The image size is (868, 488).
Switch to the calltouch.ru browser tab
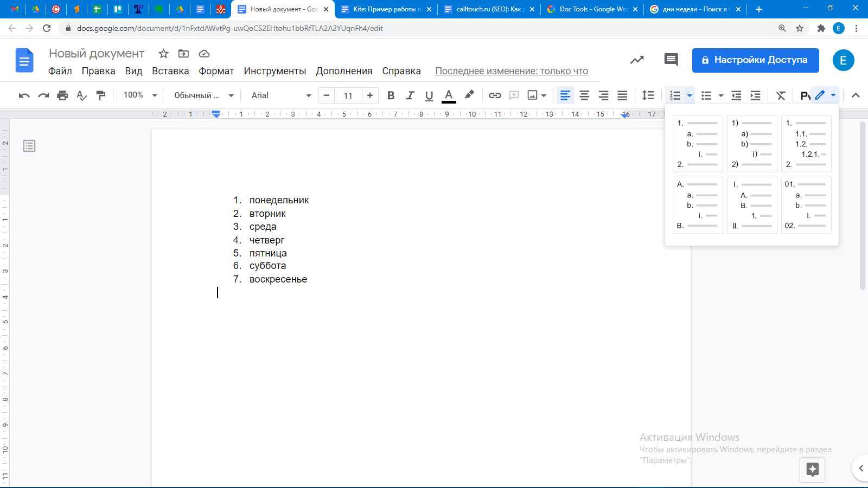point(488,9)
